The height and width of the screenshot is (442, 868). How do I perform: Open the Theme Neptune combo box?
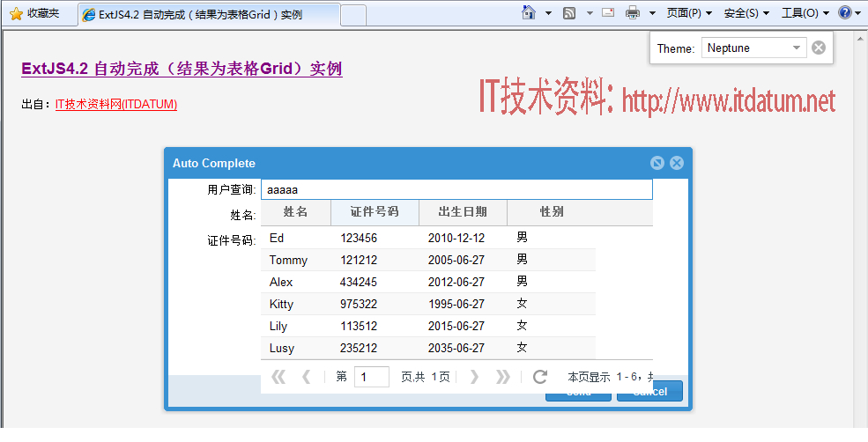click(x=754, y=48)
